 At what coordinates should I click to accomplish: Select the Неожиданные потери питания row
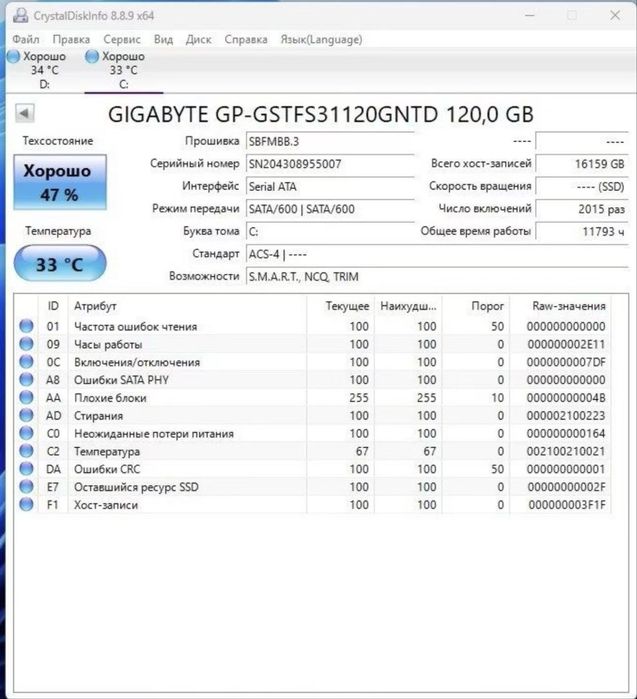pos(314,433)
